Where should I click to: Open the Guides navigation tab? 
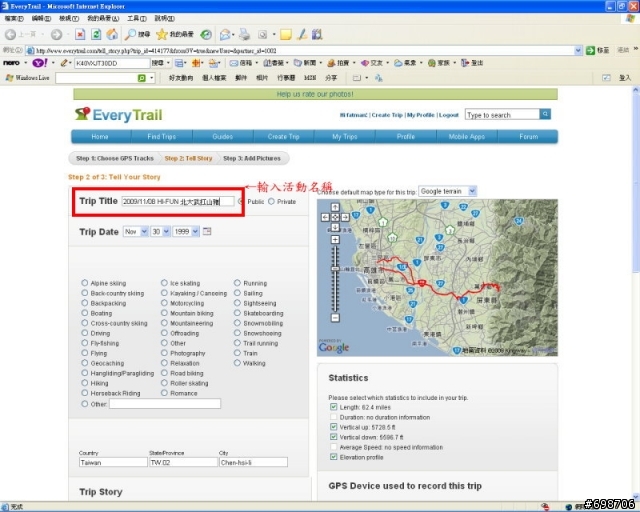coord(222,137)
